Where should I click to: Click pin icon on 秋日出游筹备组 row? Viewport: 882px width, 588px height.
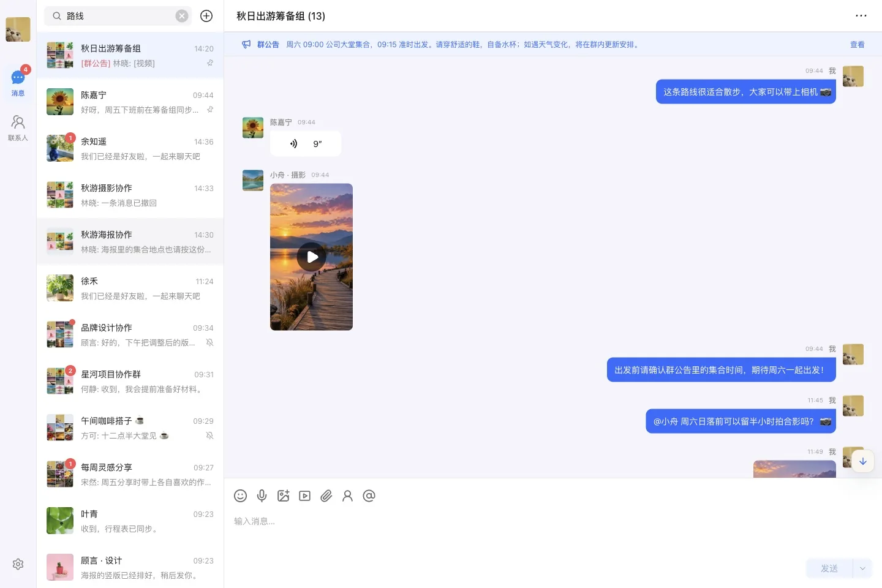point(210,63)
